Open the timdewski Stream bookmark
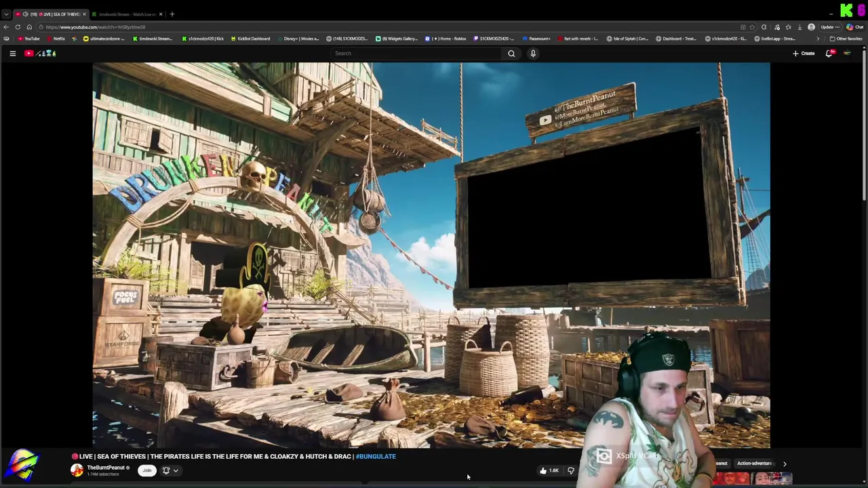868x488 pixels. (153, 39)
